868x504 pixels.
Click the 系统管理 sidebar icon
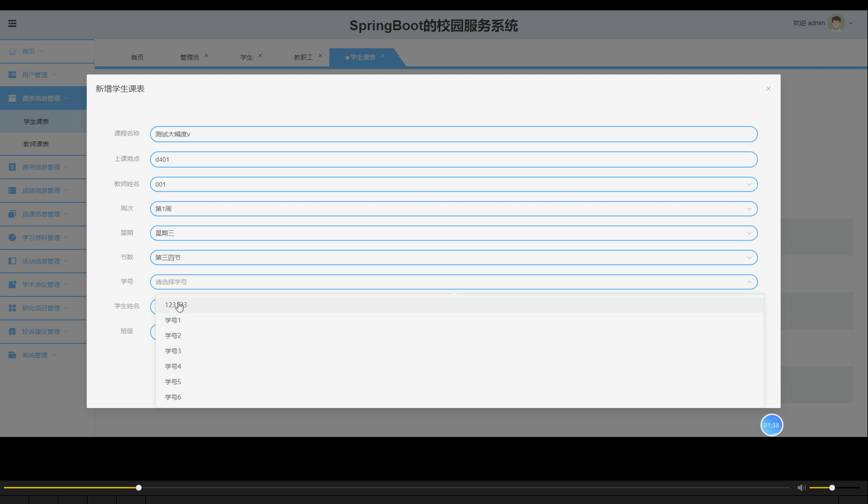point(12,355)
